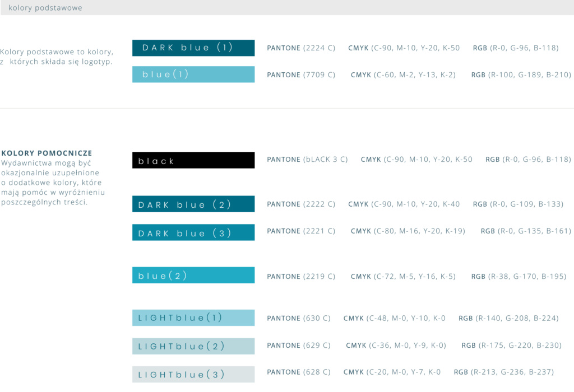Click 'CMYK (C-72, M-5, Y-16, K-5)' text

pos(403,277)
